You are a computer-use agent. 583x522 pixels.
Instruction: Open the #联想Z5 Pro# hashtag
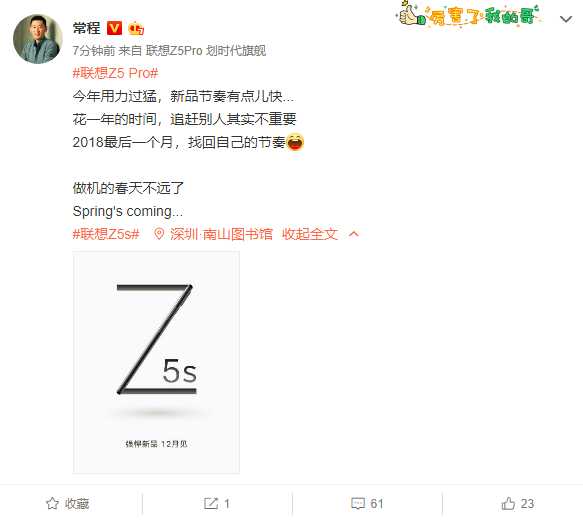click(x=115, y=73)
